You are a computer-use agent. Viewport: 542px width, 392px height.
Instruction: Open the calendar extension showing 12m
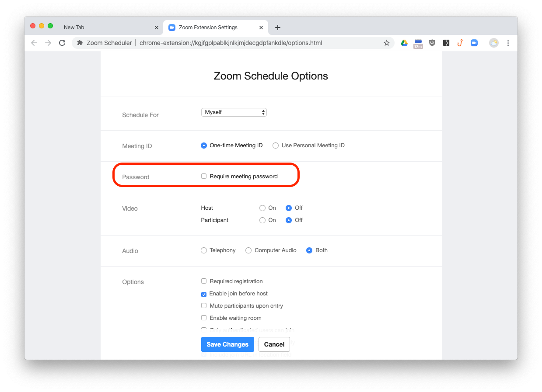[418, 43]
